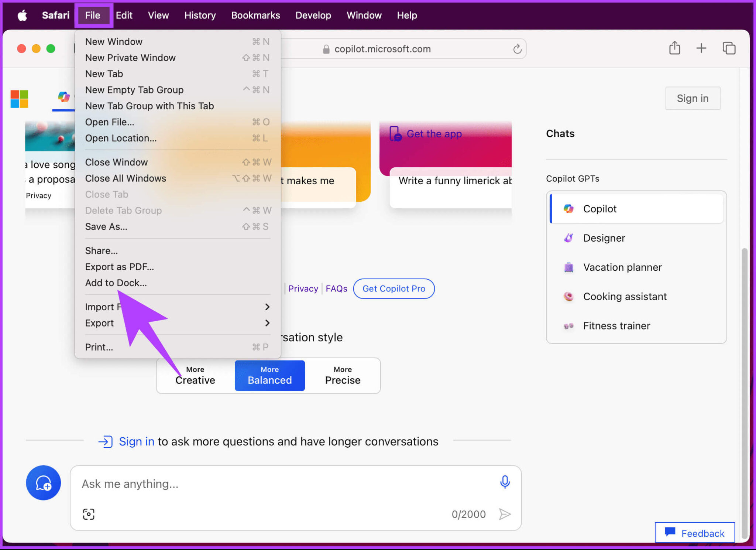Click Write a funny limerick suggestion card
The height and width of the screenshot is (550, 756).
point(451,188)
